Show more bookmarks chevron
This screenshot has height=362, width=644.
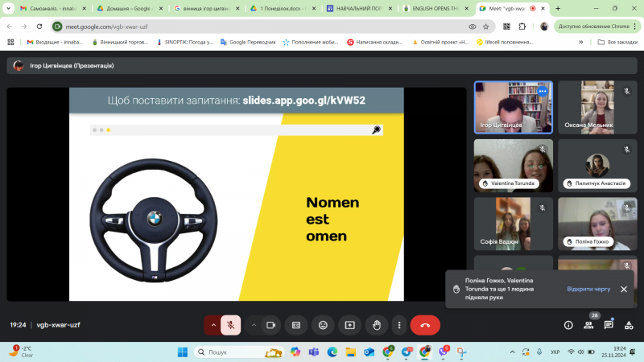pos(580,42)
